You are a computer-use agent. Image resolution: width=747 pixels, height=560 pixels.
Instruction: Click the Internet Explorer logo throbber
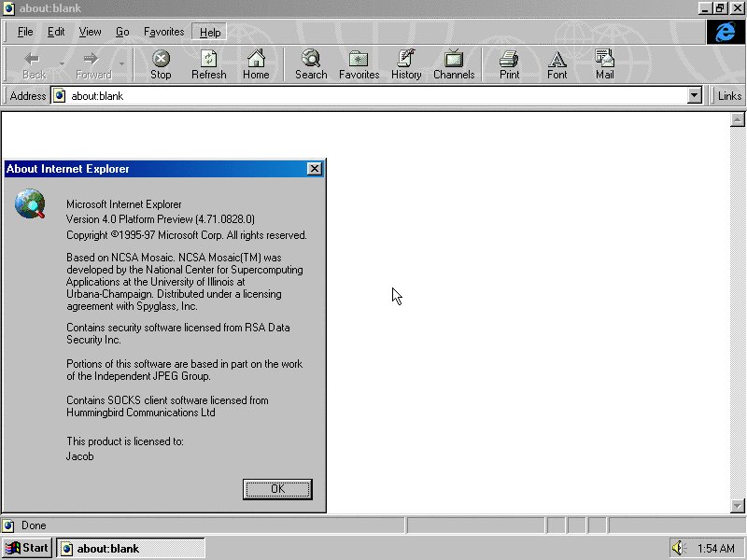coord(726,32)
